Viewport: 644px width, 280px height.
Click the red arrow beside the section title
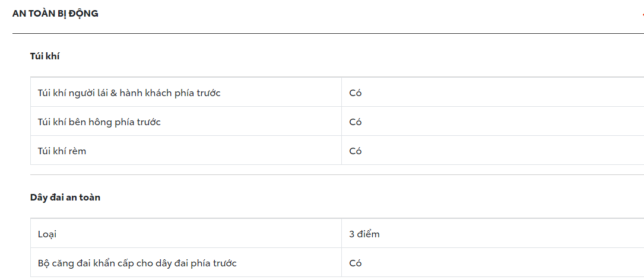tap(642, 14)
